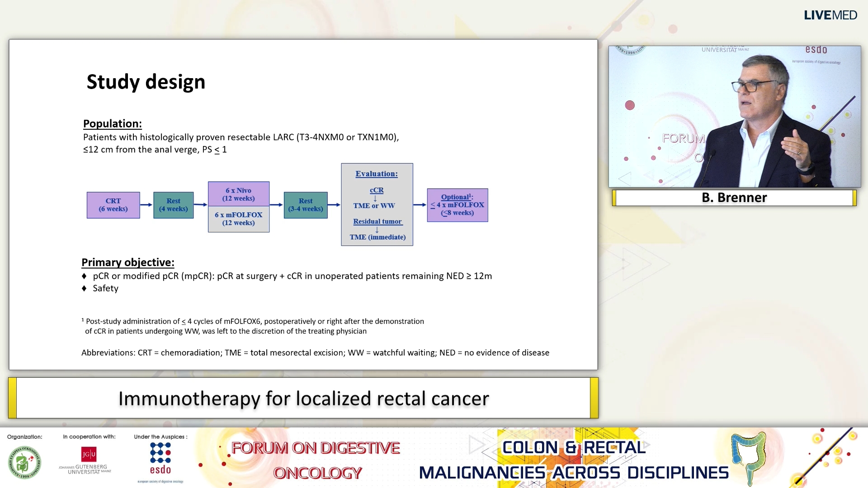Click the patient population description text
Screen dimensions: 868x488
[241, 143]
